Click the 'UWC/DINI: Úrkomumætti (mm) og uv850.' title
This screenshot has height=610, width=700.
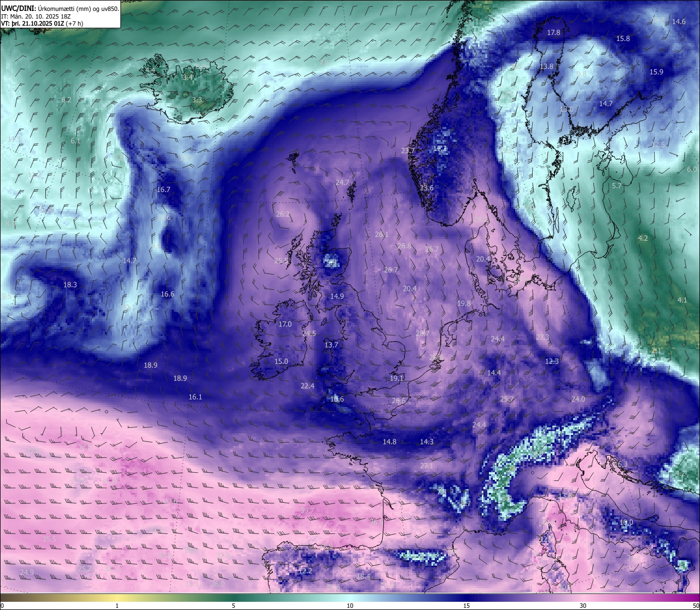pos(60,8)
